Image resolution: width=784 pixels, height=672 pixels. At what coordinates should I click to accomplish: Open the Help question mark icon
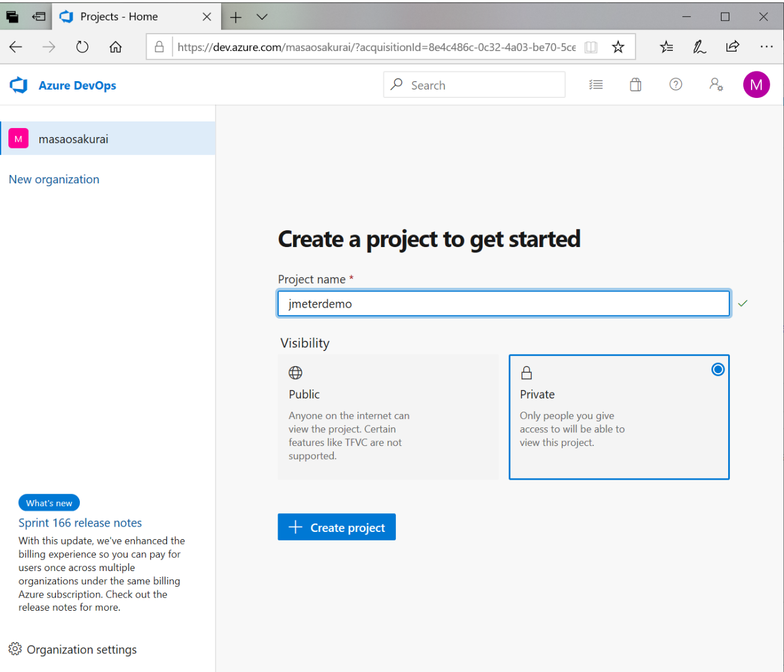[x=675, y=85]
